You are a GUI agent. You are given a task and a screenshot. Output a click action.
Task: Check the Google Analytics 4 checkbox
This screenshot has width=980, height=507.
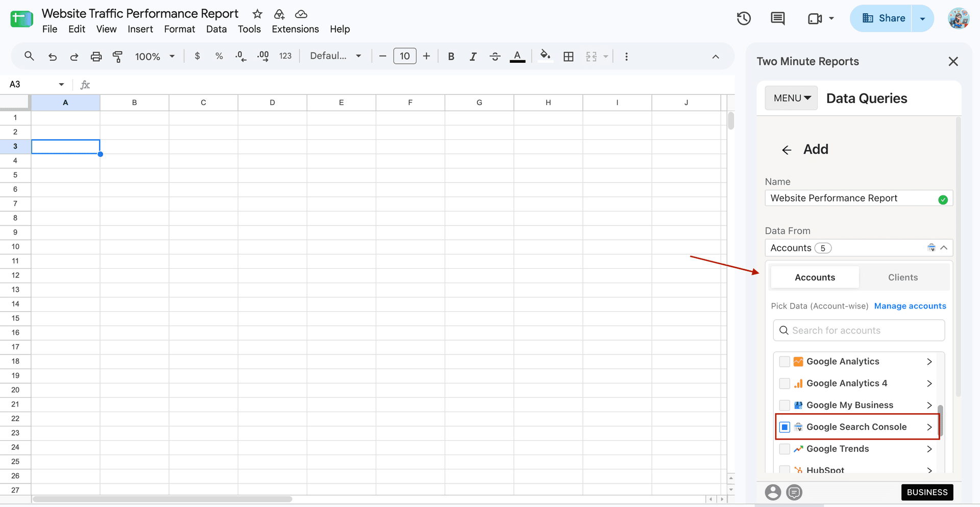click(x=785, y=384)
